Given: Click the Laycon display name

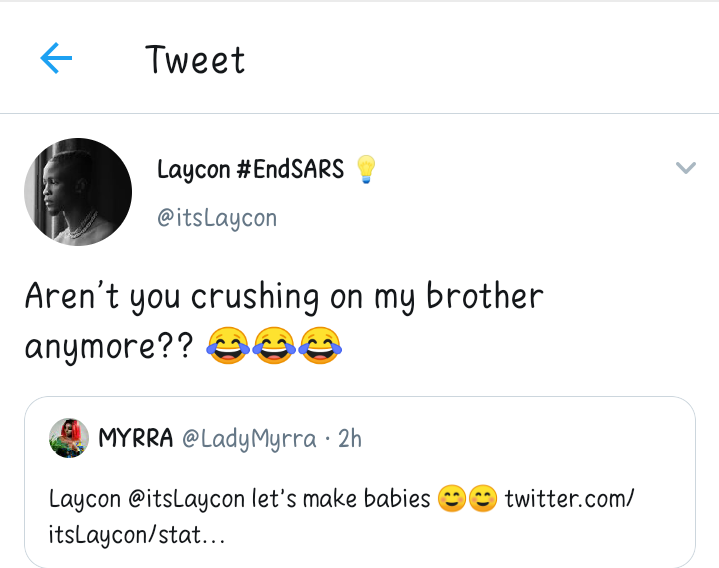Looking at the screenshot, I should [x=194, y=170].
